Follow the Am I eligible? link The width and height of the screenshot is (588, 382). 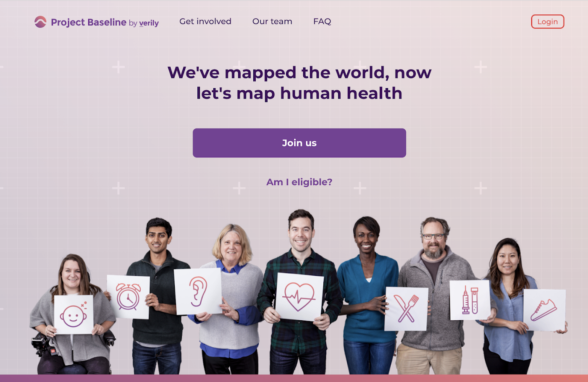299,182
